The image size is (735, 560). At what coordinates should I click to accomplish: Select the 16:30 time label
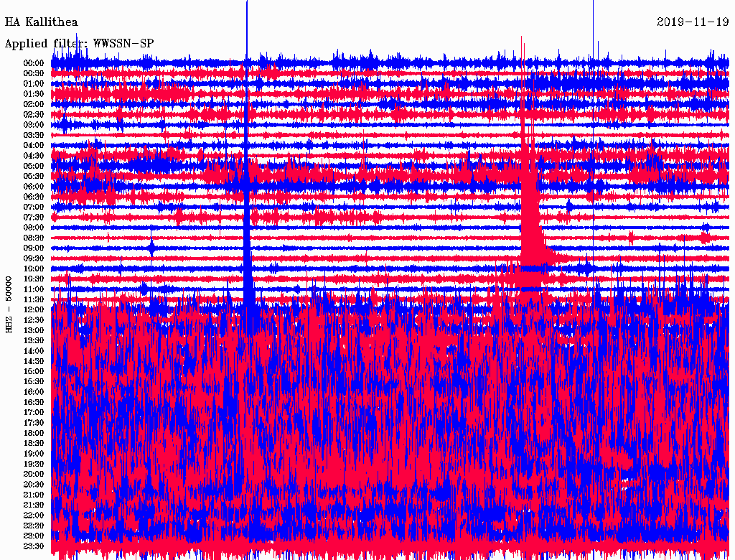[34, 403]
